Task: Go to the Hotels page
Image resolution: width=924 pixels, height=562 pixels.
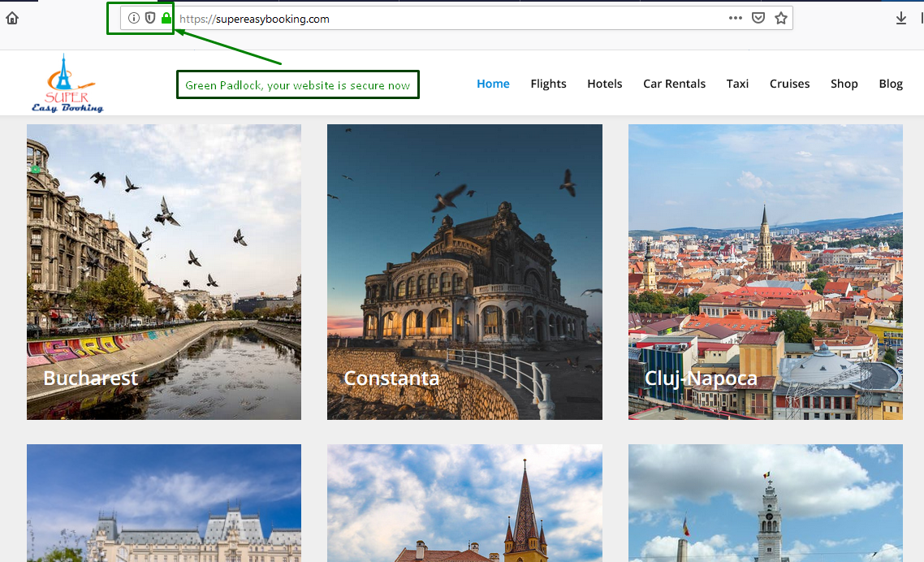Action: click(605, 84)
